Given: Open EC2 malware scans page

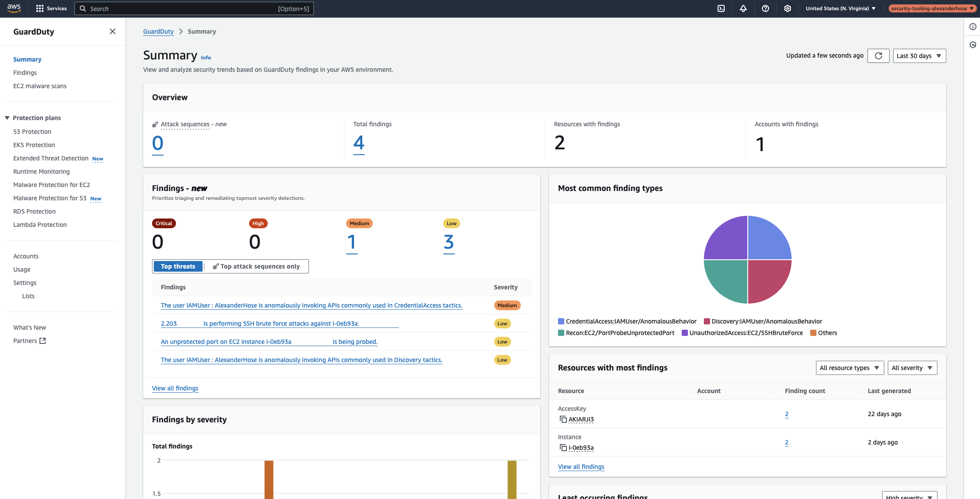Looking at the screenshot, I should (40, 86).
